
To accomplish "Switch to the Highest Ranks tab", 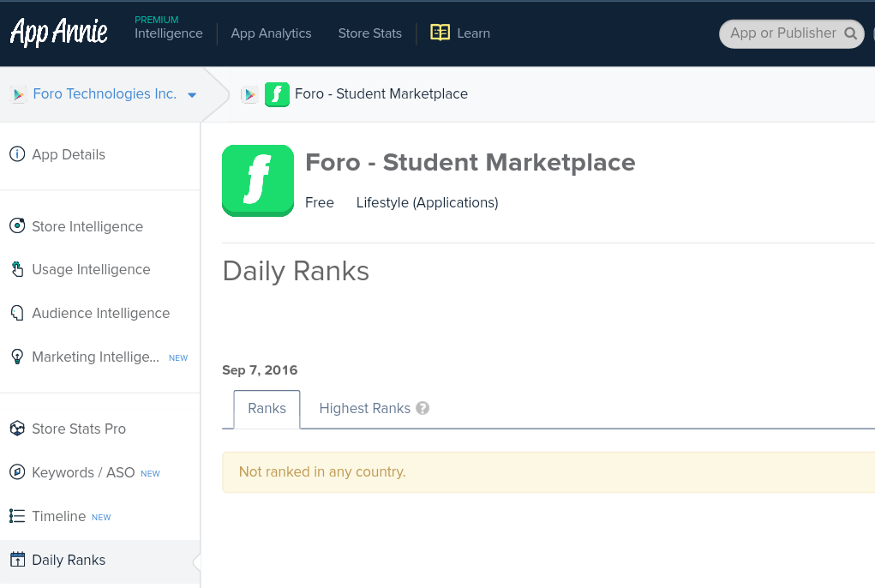I will pos(364,409).
